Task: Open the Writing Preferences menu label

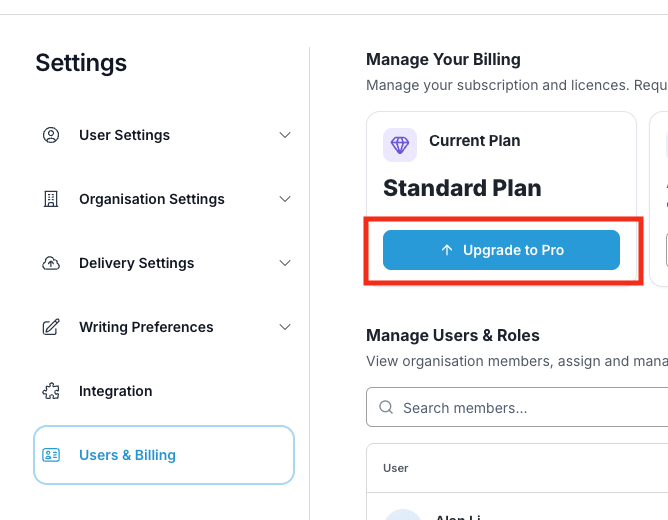Action: point(146,327)
